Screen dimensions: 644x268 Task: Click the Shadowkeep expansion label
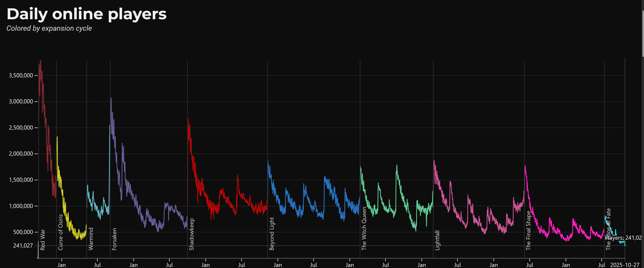(x=192, y=234)
